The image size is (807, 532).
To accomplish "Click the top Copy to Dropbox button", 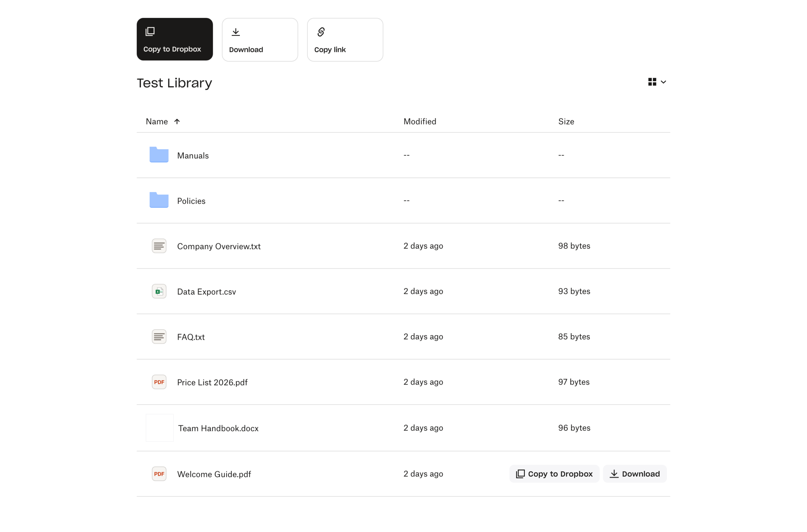I will click(175, 39).
